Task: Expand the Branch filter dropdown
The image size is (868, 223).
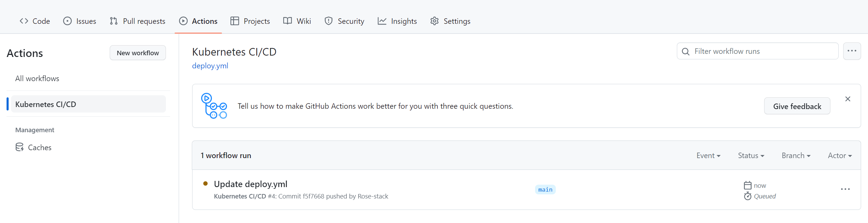Action: [x=796, y=155]
